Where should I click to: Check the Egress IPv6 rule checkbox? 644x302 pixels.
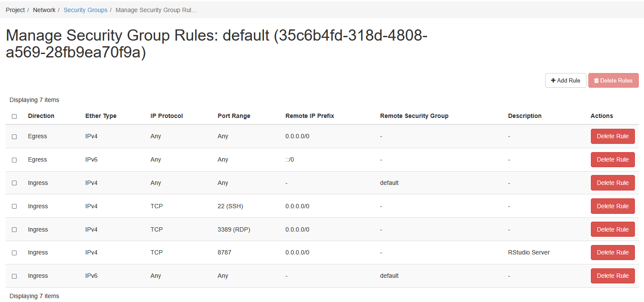point(14,160)
